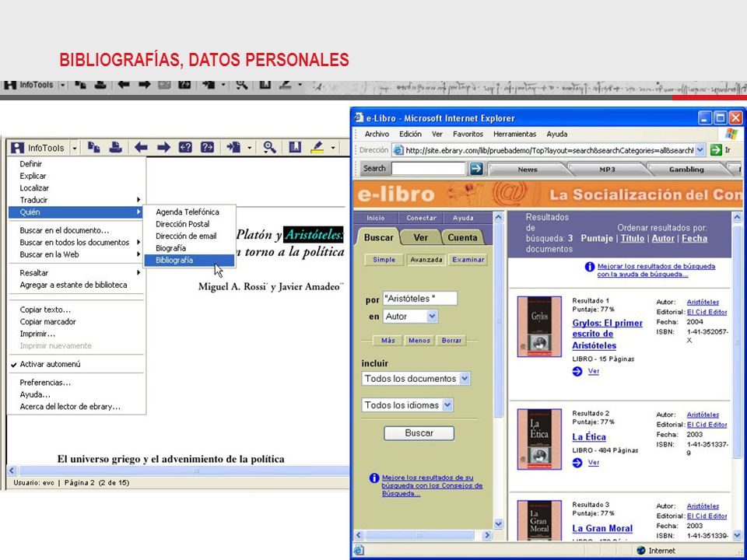The height and width of the screenshot is (560, 747).
Task: Click the blue arrow search-go icon
Action: click(x=476, y=169)
